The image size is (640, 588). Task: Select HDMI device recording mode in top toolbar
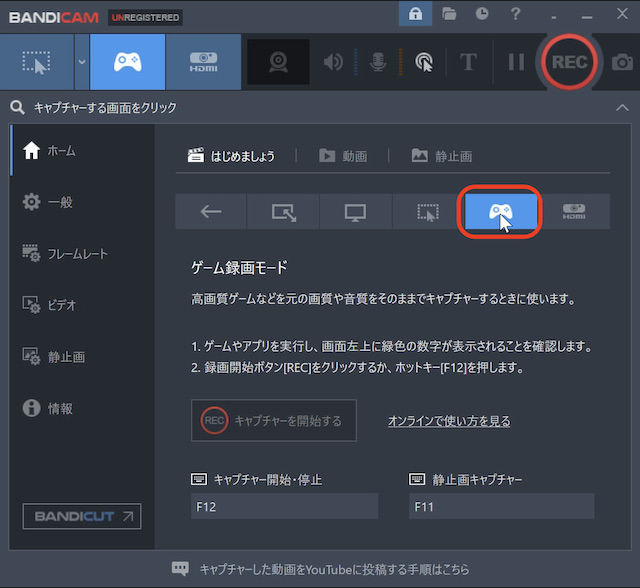click(203, 62)
